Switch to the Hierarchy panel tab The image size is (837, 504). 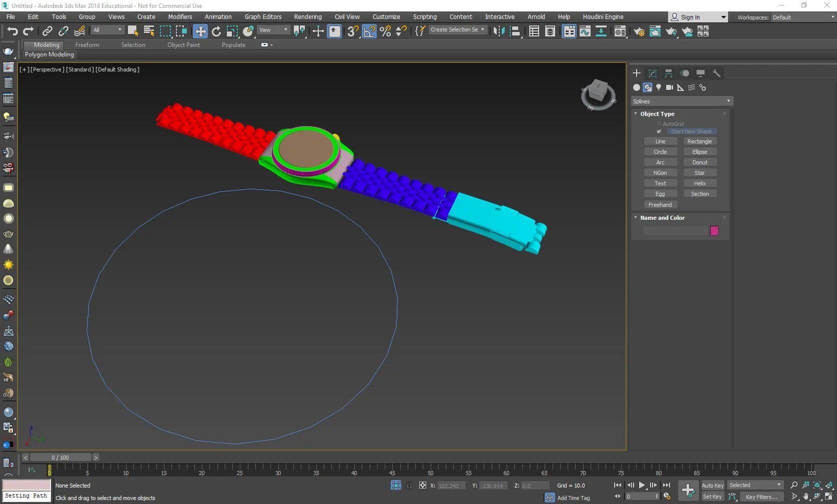[x=669, y=73]
